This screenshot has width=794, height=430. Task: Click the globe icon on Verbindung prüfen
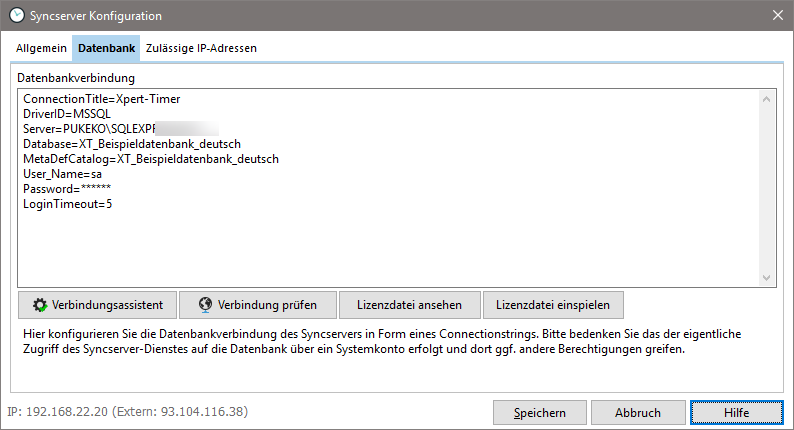[x=204, y=304]
